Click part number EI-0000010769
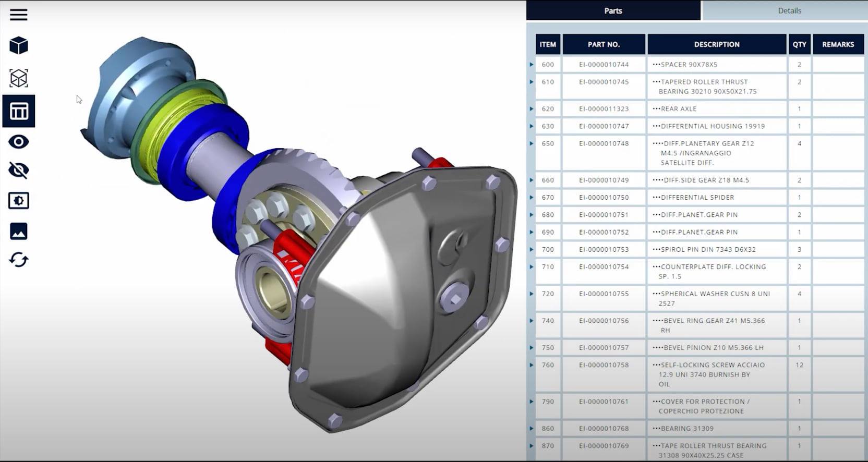This screenshot has height=462, width=868. [604, 446]
